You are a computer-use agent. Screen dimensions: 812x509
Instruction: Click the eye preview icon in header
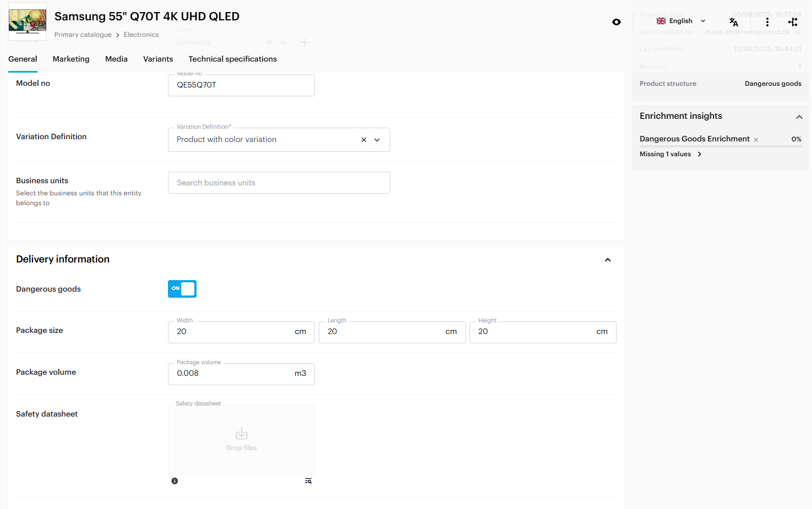coord(616,22)
